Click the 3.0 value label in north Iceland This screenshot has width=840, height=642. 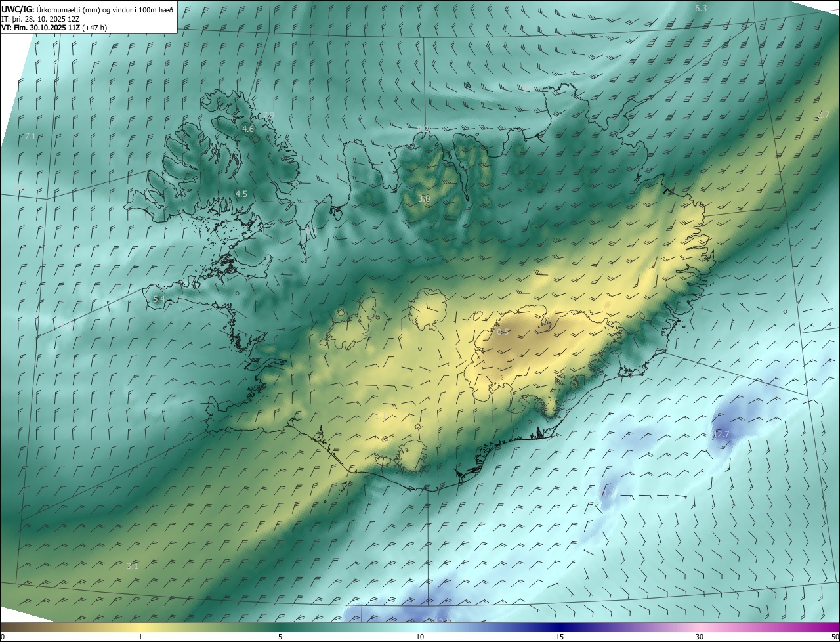425,198
